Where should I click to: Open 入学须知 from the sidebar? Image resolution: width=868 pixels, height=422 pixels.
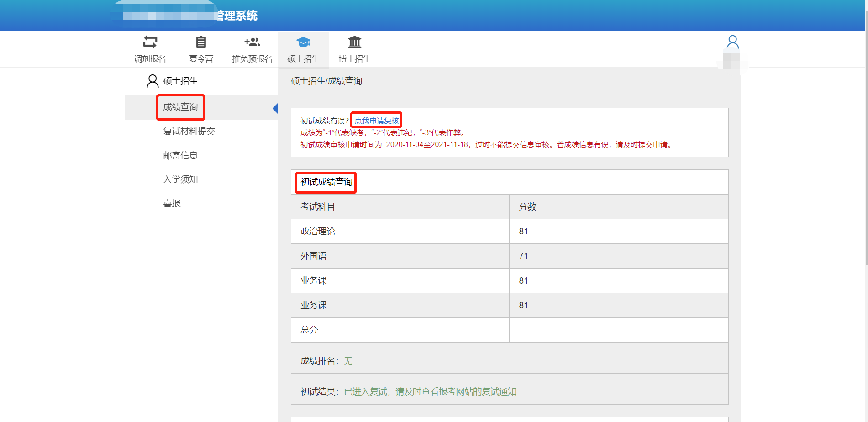coord(180,179)
